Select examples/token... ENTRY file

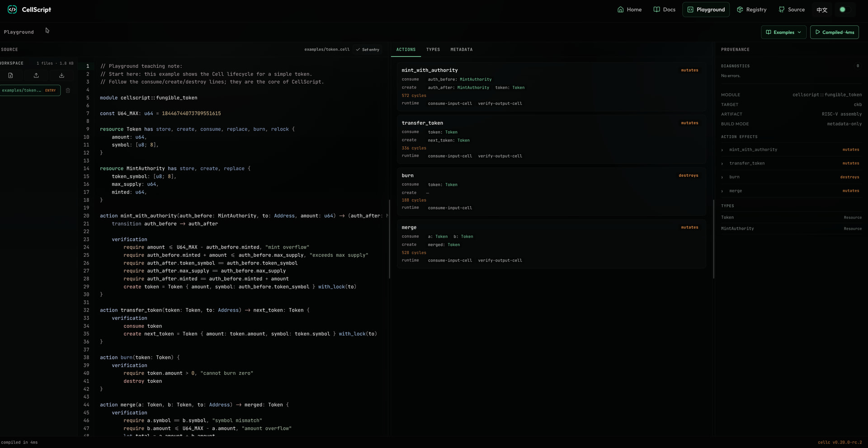click(x=30, y=90)
